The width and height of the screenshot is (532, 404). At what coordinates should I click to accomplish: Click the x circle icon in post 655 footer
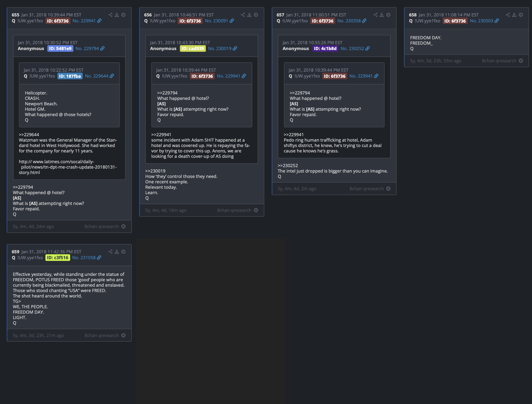[x=123, y=226]
